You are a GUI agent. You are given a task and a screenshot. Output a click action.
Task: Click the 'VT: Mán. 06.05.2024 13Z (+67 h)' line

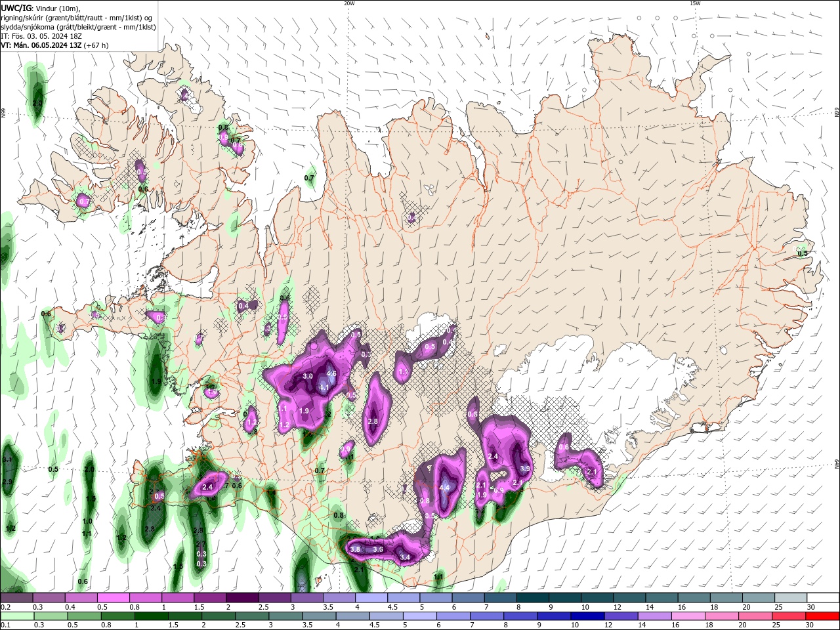pyautogui.click(x=54, y=45)
